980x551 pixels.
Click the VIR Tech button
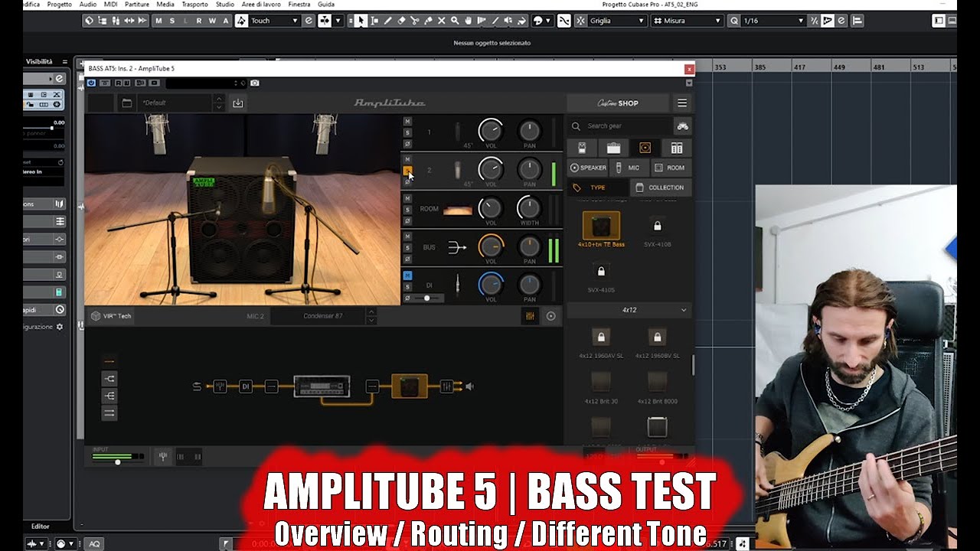[111, 316]
